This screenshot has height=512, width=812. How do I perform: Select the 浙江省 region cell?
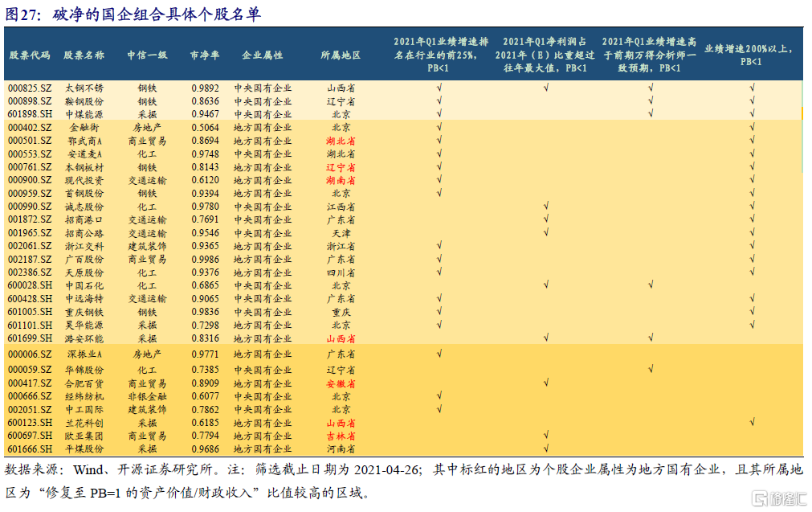(341, 246)
